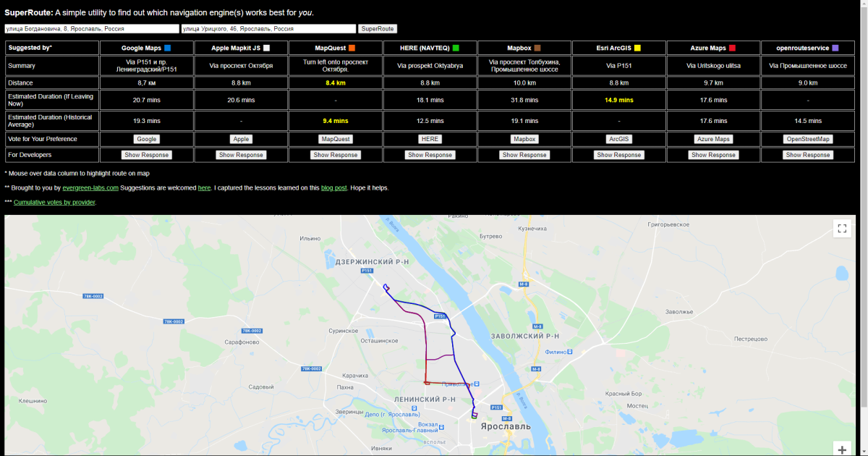Click HERE summary 'Via prospekt Oktyabrya'
The image size is (868, 456).
click(430, 65)
